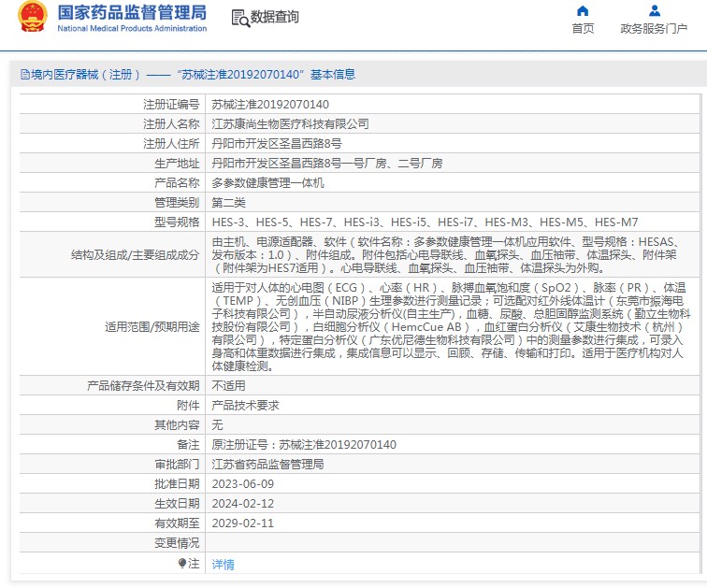Click the approval date 2023-06-09
Viewport: 707px width, 588px height.
[242, 483]
